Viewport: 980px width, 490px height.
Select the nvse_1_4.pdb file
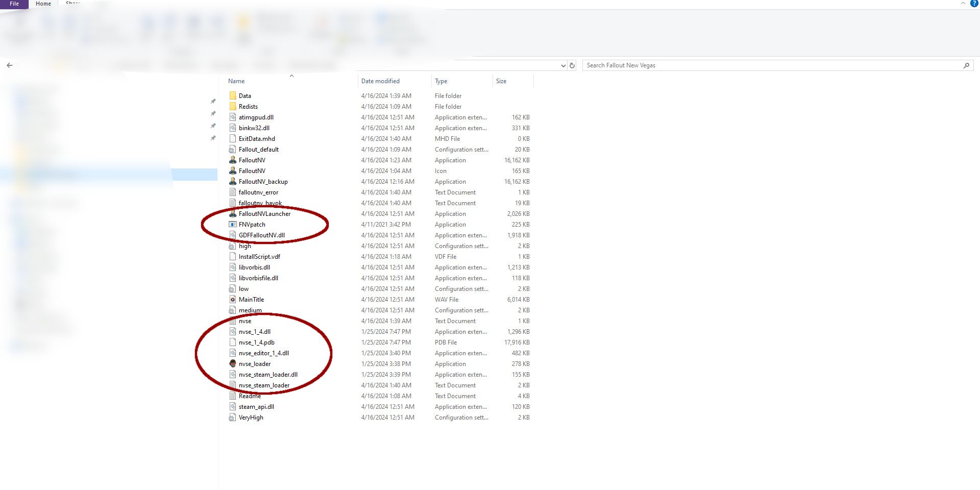pyautogui.click(x=257, y=342)
